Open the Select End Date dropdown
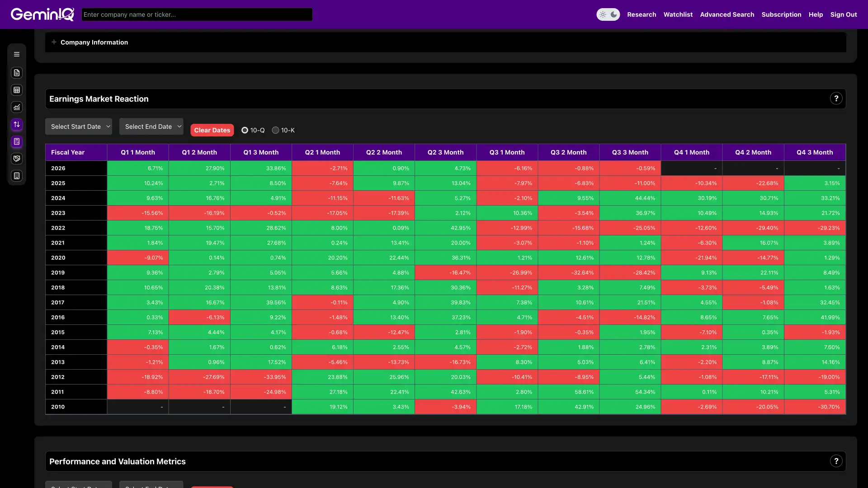The height and width of the screenshot is (488, 868). click(x=151, y=127)
